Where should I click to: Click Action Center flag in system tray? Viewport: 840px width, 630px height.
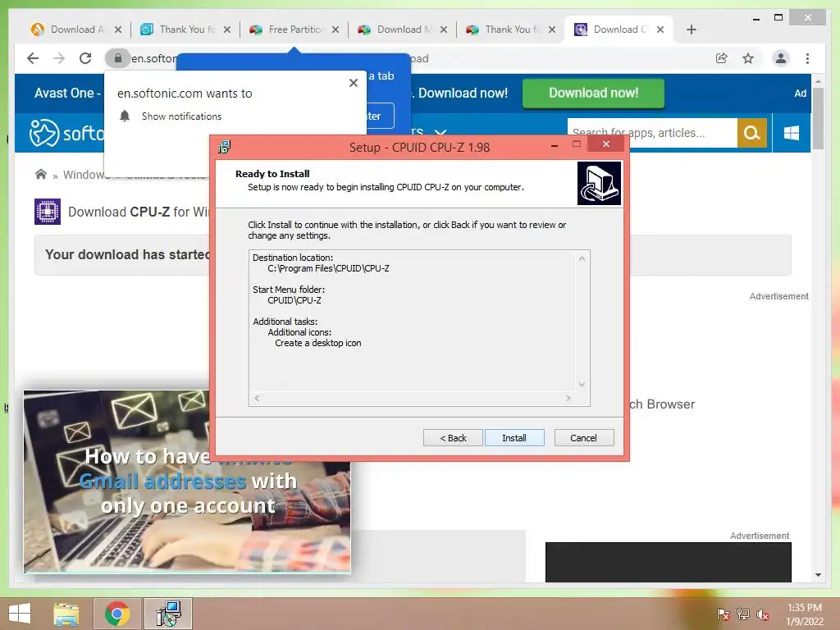pos(723,614)
